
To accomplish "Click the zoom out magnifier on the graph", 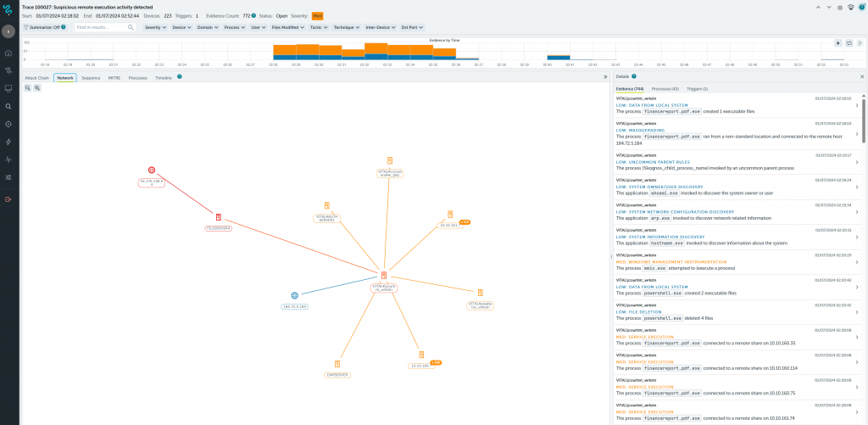I will point(27,87).
